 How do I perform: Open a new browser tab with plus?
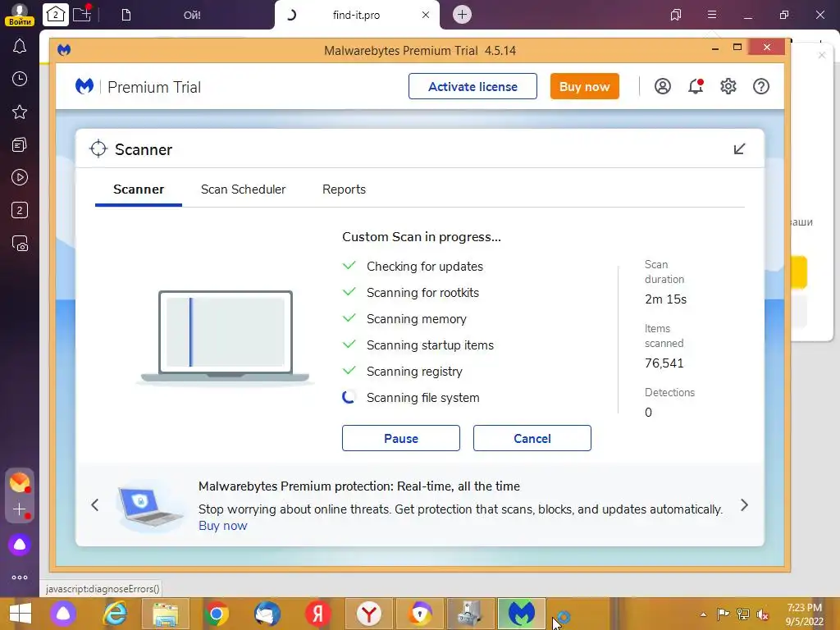[463, 15]
